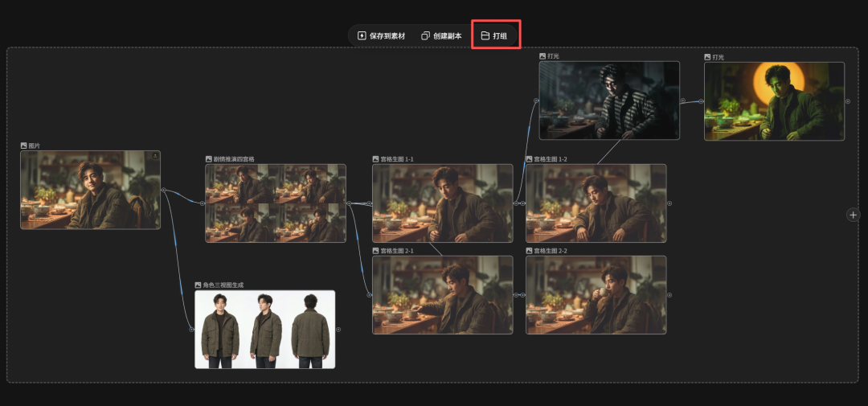Select the 剧情推演四宫格 four-panel thumbnail
The image size is (868, 406).
click(276, 203)
